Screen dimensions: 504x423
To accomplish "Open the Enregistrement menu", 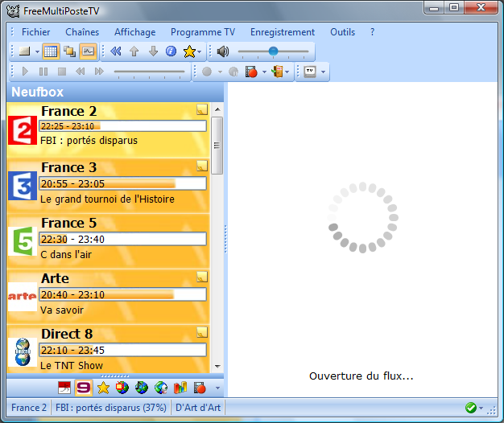I will pyautogui.click(x=283, y=32).
